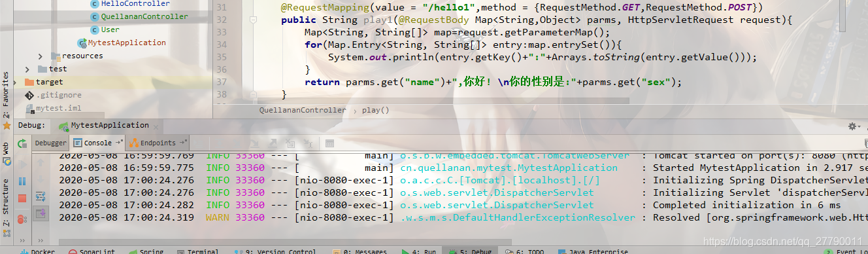This screenshot has width=868, height=254.
Task: Stop the debug session with red square
Action: tap(22, 198)
